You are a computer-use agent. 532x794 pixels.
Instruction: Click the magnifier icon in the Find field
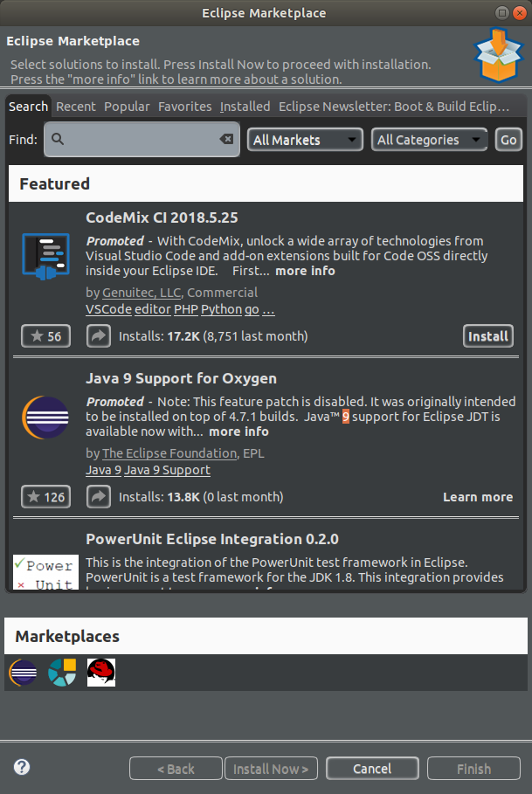[x=58, y=139]
